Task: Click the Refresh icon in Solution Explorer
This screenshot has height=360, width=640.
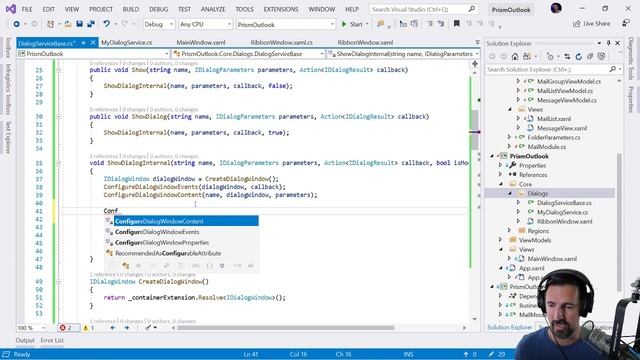Action: click(578, 56)
